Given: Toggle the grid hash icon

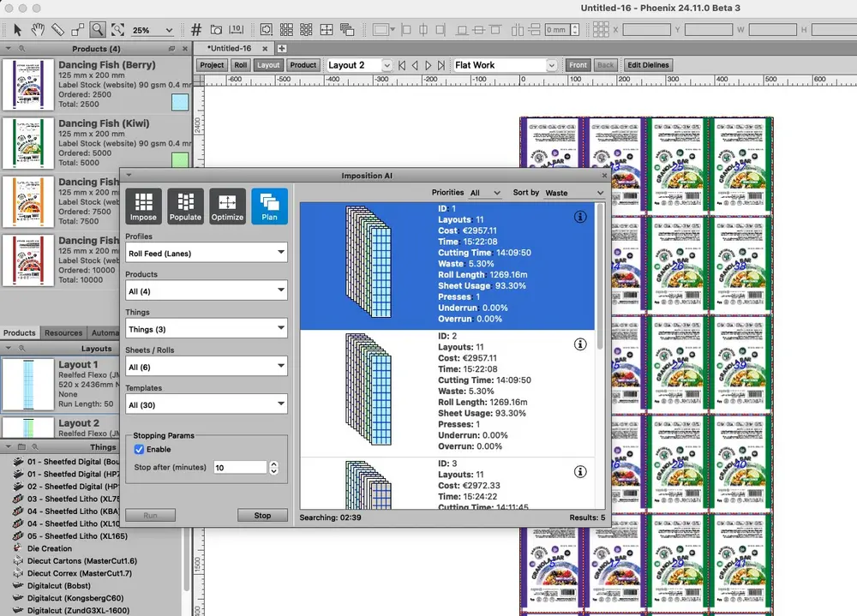Looking at the screenshot, I should click(196, 29).
